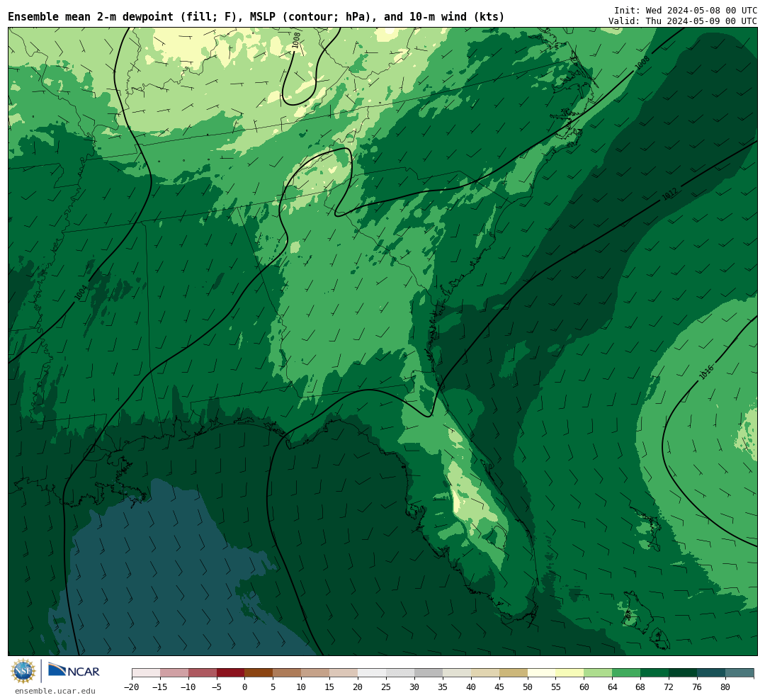Pick the 40 to 45 tan swatch

[x=485, y=672]
